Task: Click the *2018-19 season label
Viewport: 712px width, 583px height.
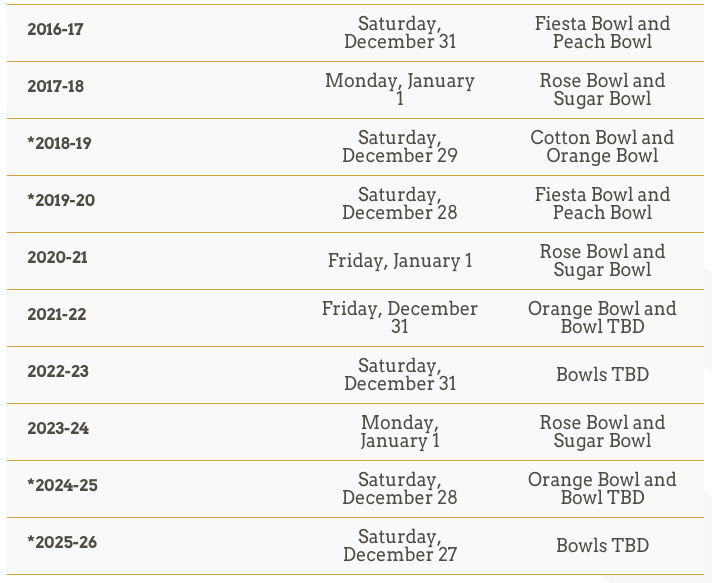Action: [x=59, y=143]
